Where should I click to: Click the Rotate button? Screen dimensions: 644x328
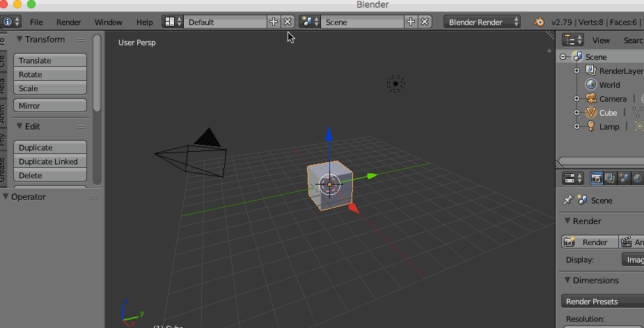(50, 75)
